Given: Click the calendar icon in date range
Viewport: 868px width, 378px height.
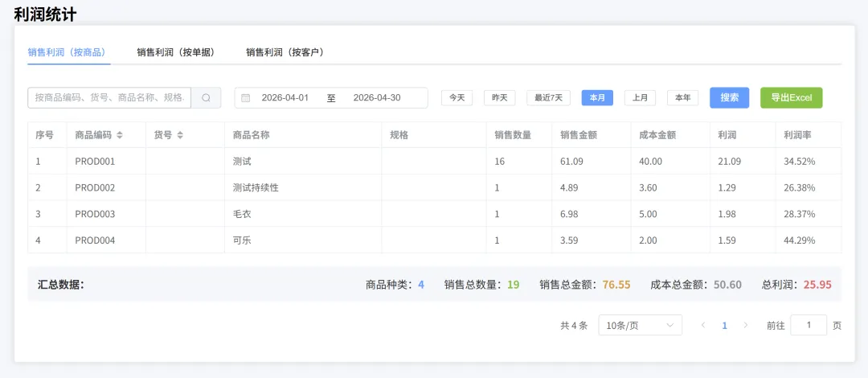Looking at the screenshot, I should click(x=246, y=98).
